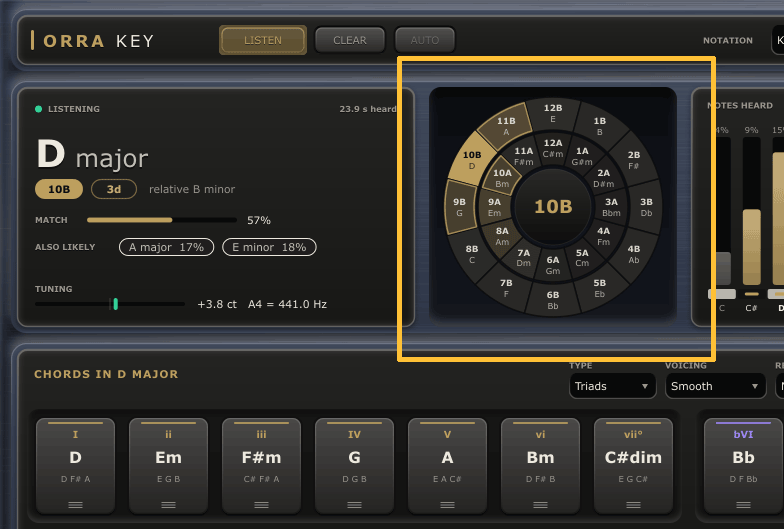
Task: Click the green LISTENING status dot
Action: tap(38, 109)
